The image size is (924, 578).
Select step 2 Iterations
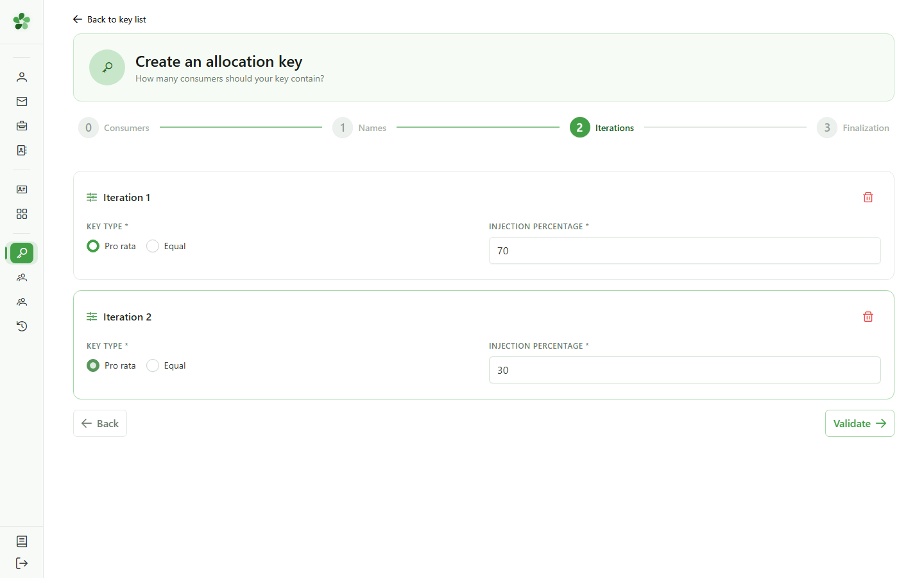coord(602,128)
